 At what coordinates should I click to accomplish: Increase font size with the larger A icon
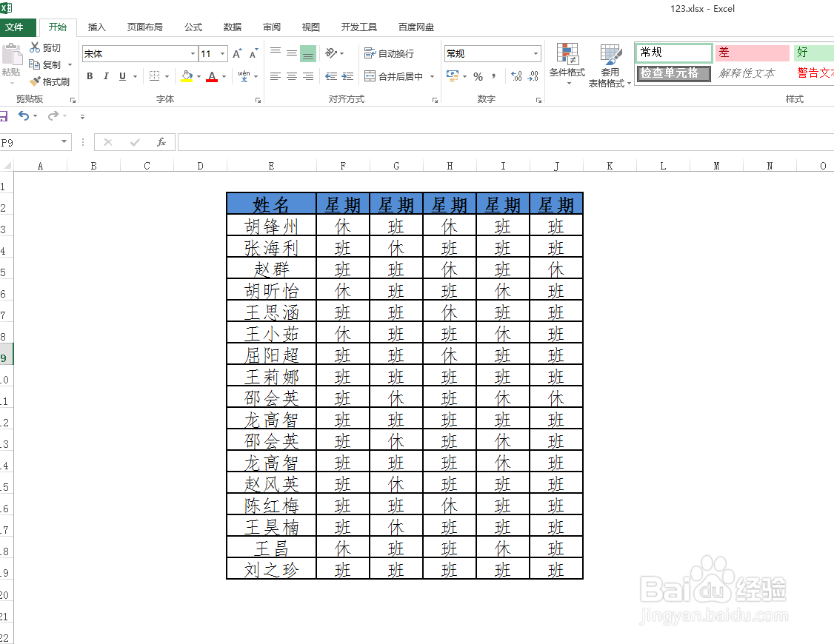(237, 53)
